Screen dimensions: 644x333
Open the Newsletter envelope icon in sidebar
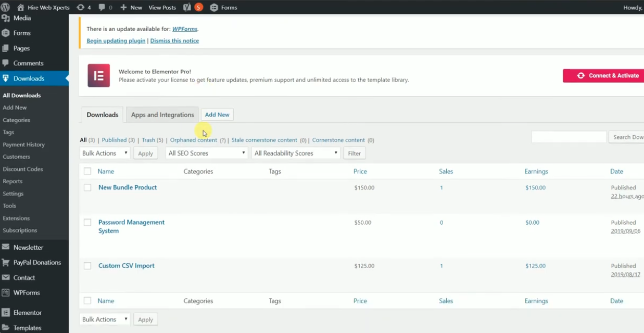[x=6, y=248]
